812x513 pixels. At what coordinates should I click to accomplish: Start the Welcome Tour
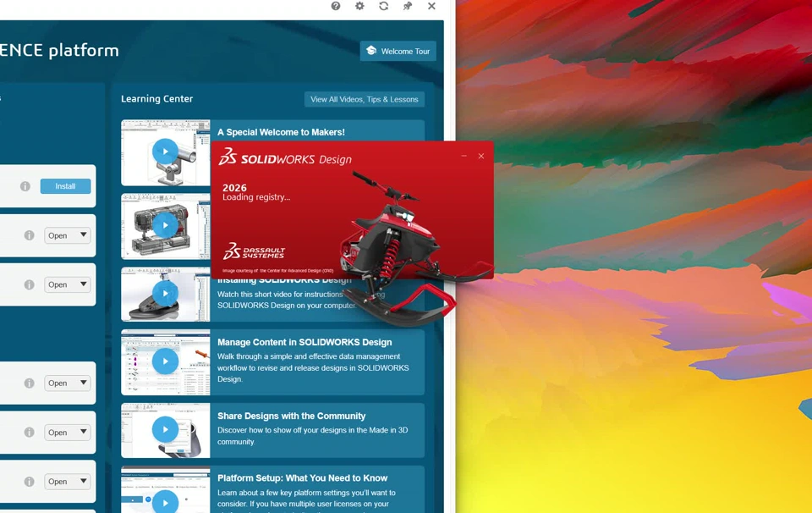point(398,51)
